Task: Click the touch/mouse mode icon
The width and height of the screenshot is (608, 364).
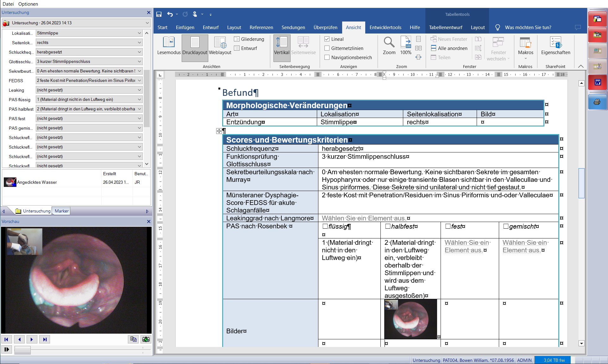Action: 195,14
